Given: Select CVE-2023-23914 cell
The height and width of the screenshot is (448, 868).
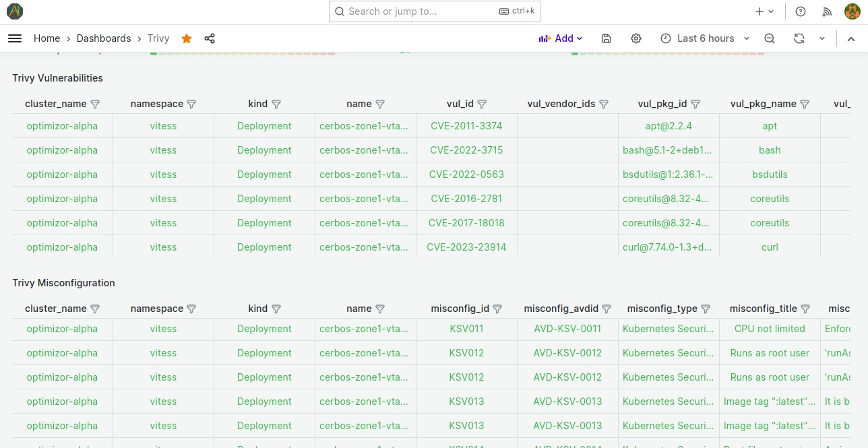Looking at the screenshot, I should point(466,247).
